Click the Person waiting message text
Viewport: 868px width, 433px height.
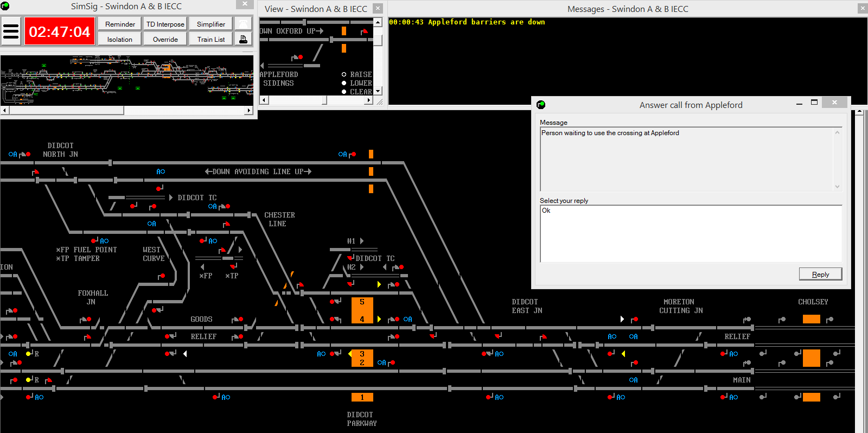[610, 133]
